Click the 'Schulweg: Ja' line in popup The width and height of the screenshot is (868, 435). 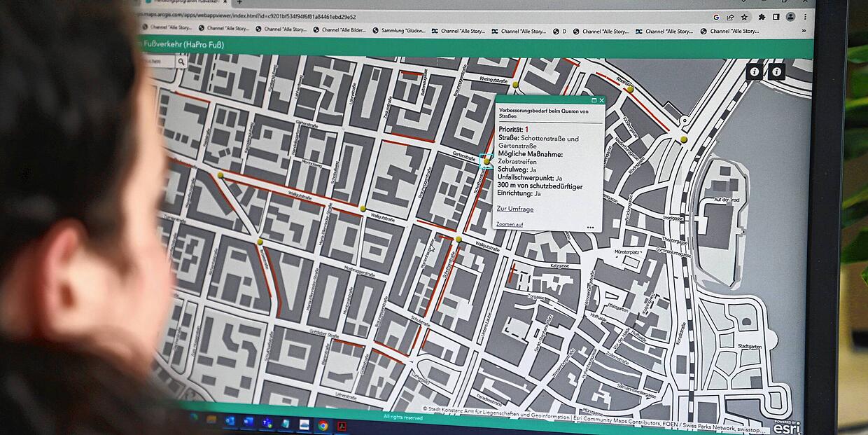pyautogui.click(x=517, y=170)
